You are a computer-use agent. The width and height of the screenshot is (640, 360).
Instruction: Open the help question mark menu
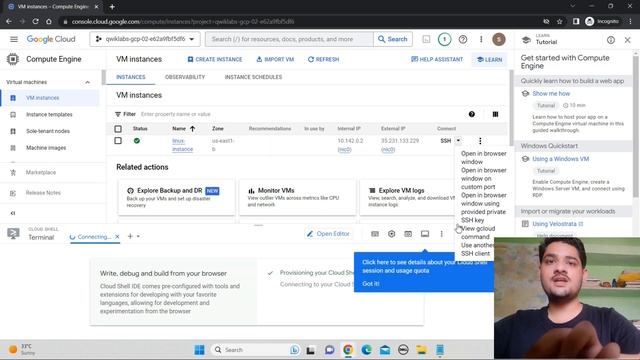point(463,39)
